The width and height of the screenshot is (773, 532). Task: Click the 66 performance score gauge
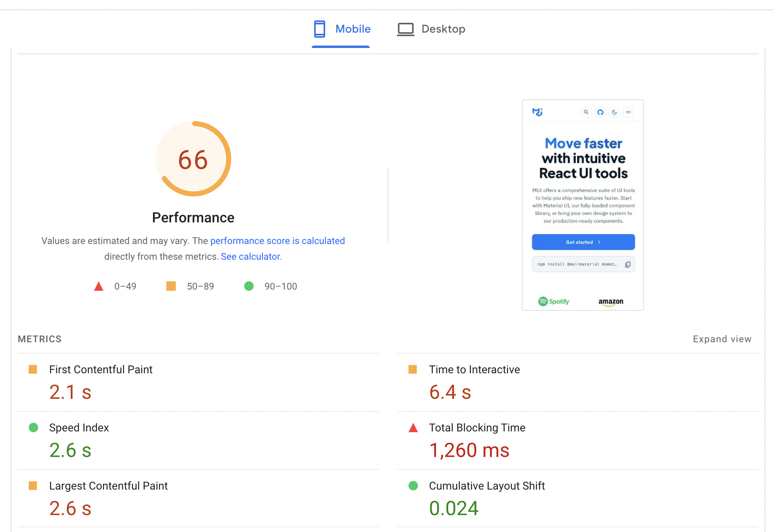pyautogui.click(x=193, y=159)
